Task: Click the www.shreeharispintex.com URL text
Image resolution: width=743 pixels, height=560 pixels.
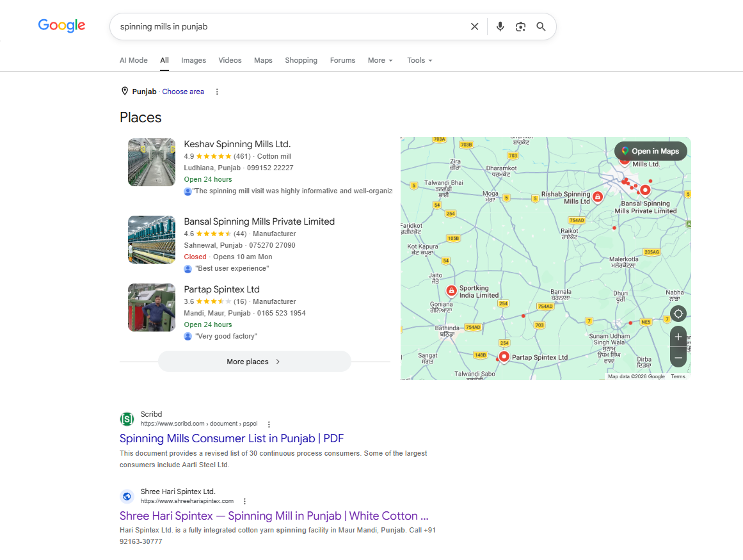Action: (x=187, y=500)
